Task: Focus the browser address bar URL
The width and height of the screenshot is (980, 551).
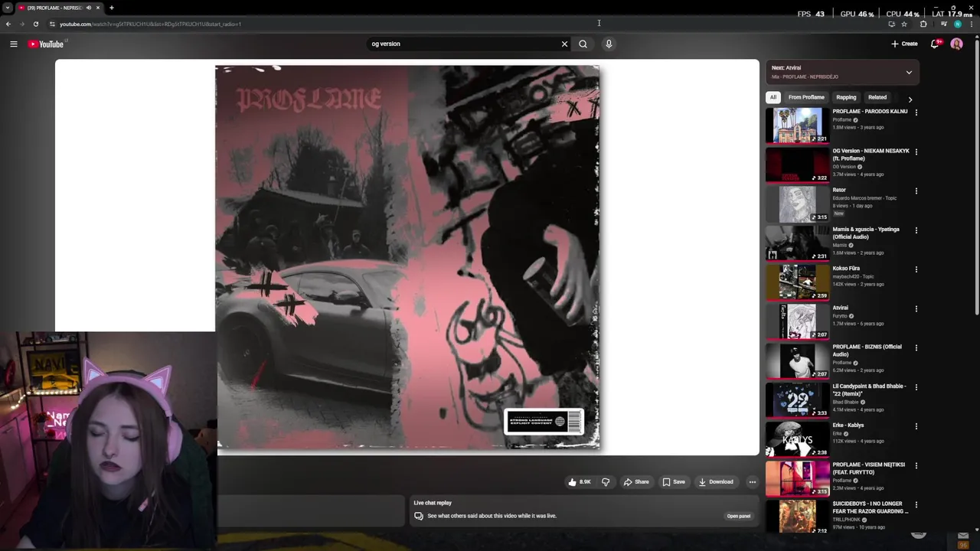Action: 150,24
